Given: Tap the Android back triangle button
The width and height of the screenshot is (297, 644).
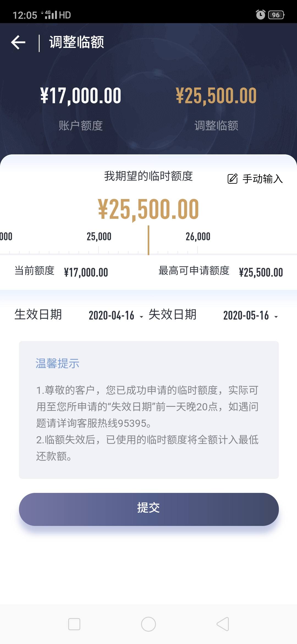Looking at the screenshot, I should tap(223, 624).
